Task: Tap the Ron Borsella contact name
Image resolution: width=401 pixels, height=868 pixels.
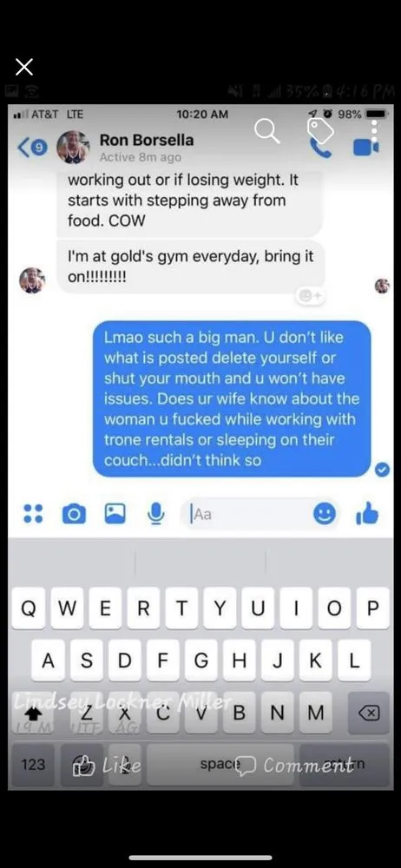Action: [147, 140]
